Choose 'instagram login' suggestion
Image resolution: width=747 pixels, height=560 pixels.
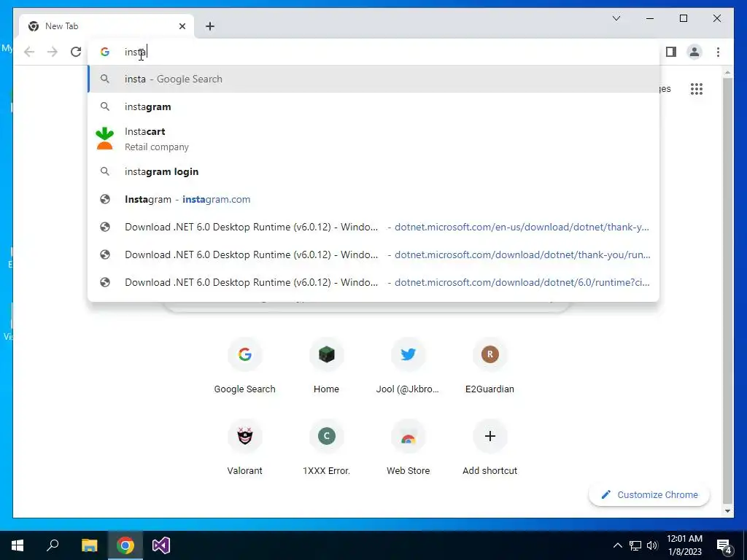tap(373, 171)
